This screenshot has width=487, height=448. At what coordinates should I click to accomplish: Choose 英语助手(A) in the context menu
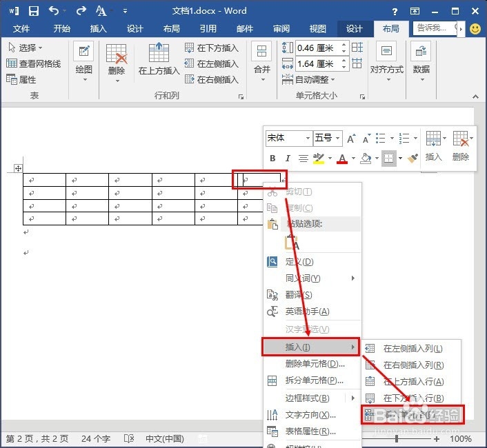click(312, 311)
